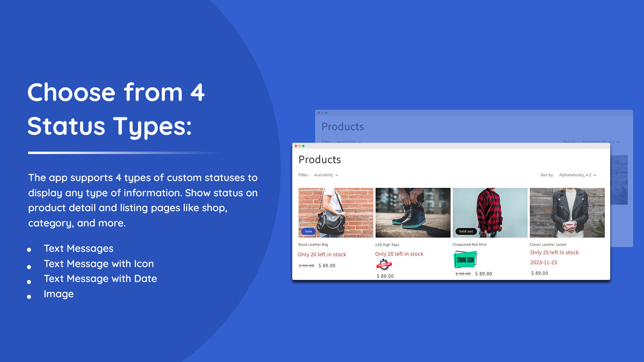Click the Coming Soon image status badge
The image size is (644, 362).
point(466,259)
